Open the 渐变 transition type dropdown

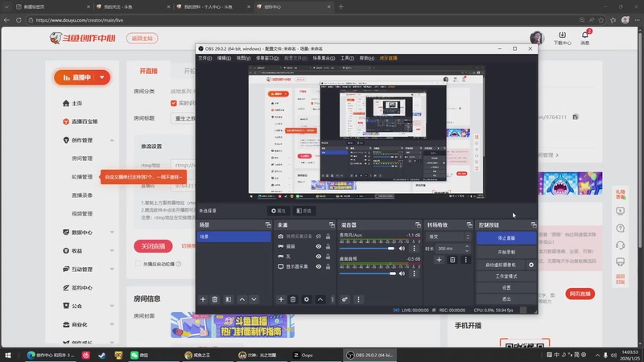pos(448,237)
